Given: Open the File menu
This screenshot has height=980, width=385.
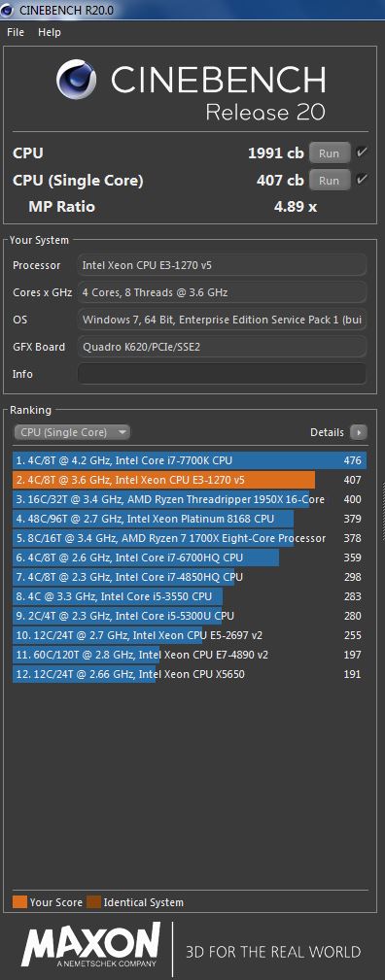Looking at the screenshot, I should click(x=16, y=32).
